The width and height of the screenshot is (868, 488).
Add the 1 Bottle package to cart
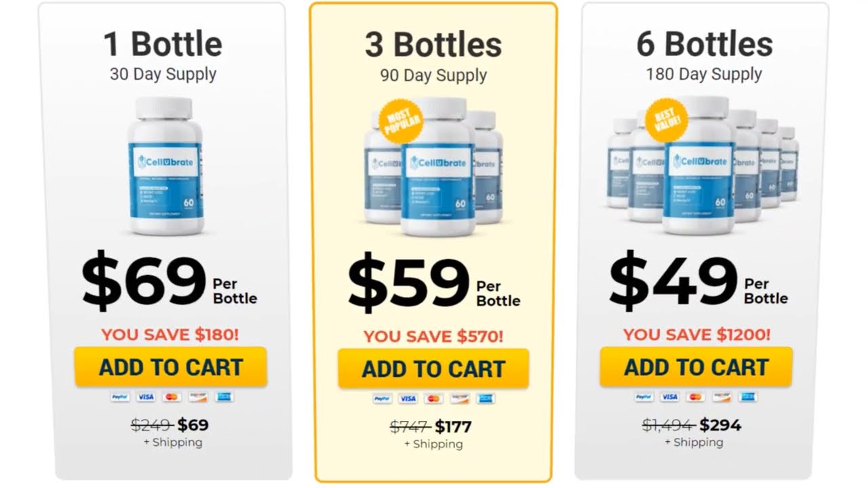point(171,367)
